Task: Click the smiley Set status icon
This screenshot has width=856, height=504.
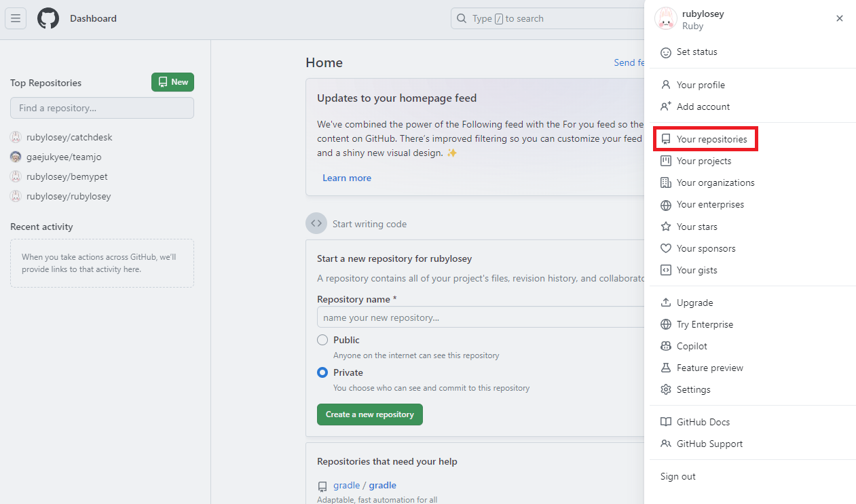Action: 666,52
